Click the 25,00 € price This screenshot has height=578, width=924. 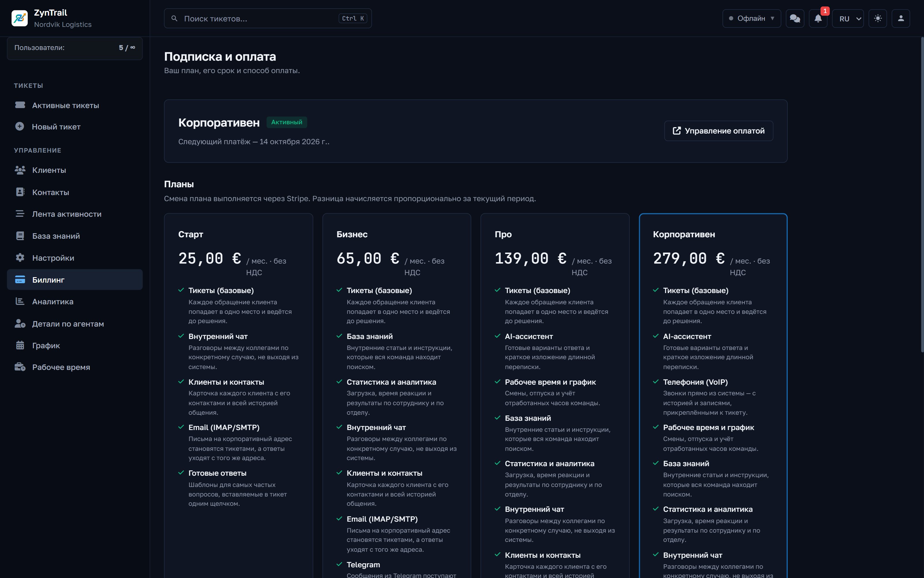pos(210,258)
